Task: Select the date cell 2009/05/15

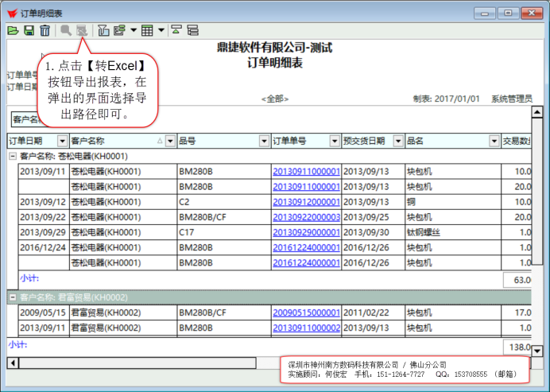Action: pos(44,312)
